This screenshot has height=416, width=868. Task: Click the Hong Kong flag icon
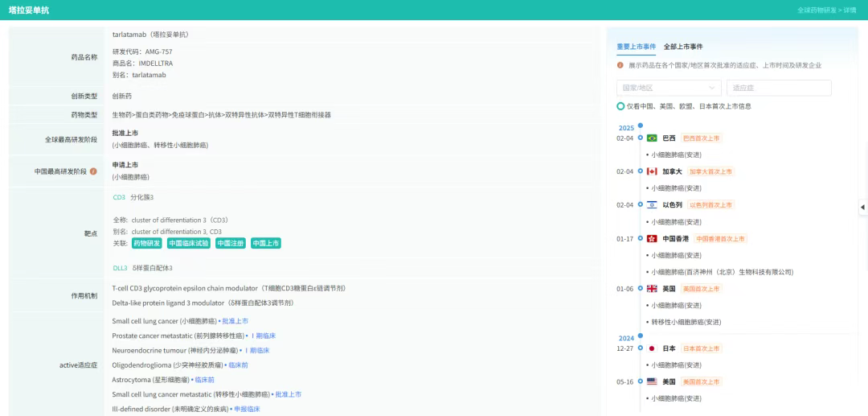[x=652, y=239]
